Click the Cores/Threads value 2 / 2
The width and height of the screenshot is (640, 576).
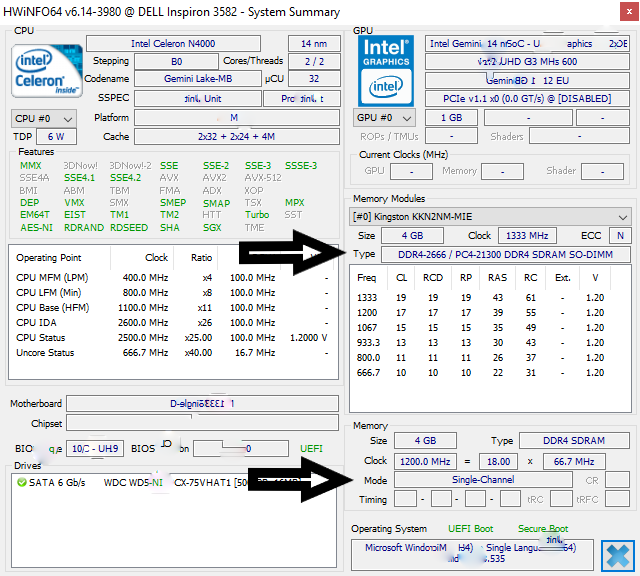[314, 62]
